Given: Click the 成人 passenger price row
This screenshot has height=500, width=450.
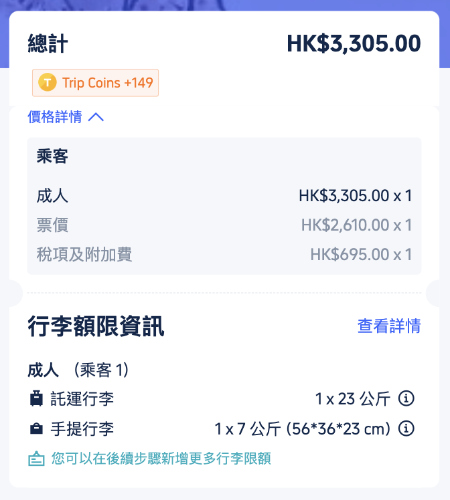Looking at the screenshot, I should click(224, 195).
